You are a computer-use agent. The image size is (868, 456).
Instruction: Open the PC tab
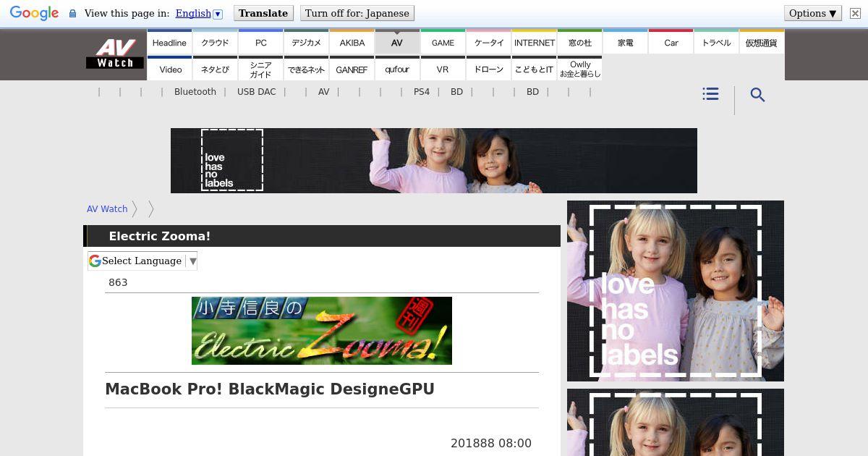point(260,42)
